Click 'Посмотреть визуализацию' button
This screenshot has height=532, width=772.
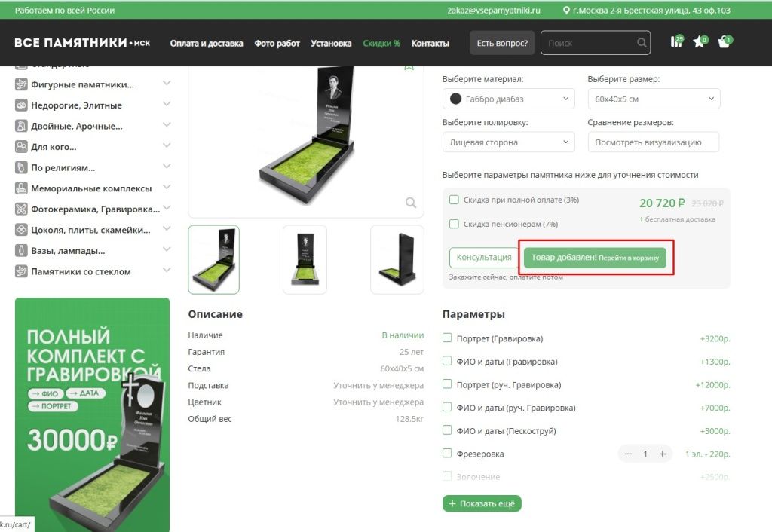point(653,142)
